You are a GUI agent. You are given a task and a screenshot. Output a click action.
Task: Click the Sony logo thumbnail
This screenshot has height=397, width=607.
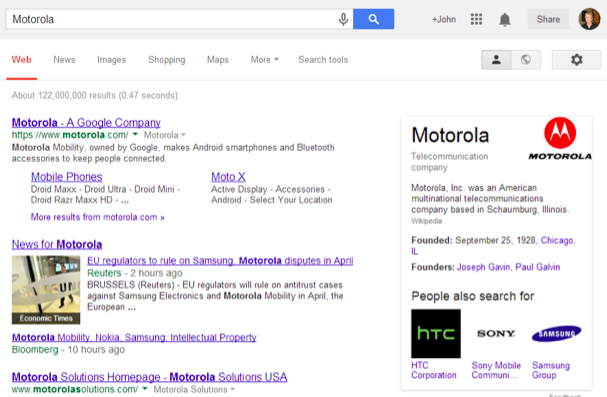coord(496,333)
